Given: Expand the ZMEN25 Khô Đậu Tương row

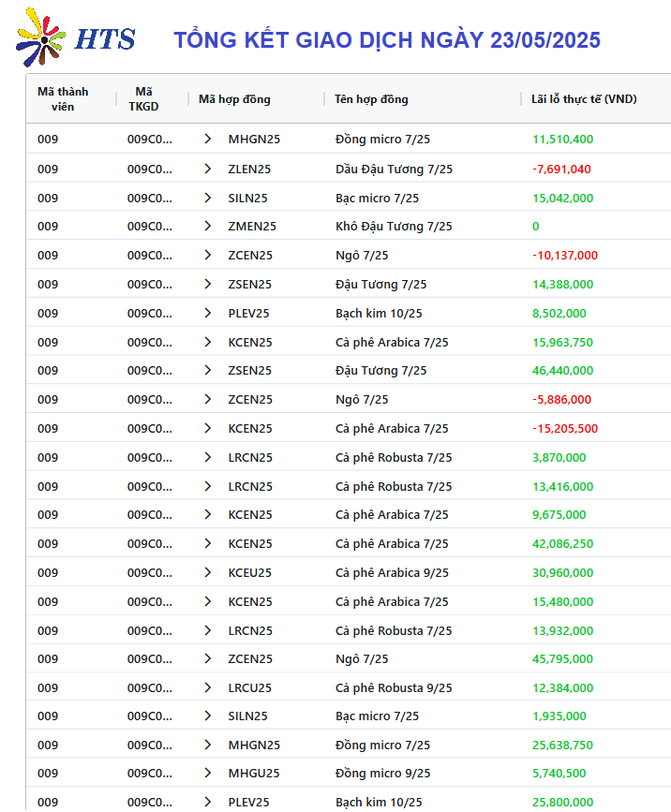Looking at the screenshot, I should click(x=208, y=227).
